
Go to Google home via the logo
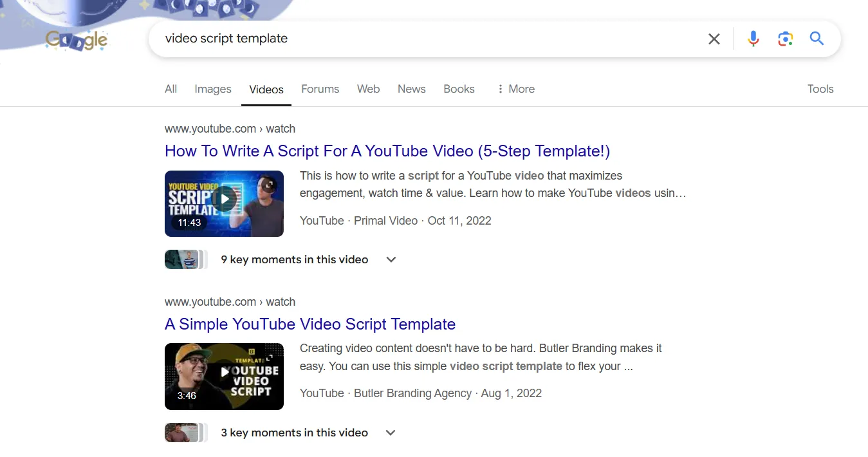77,40
